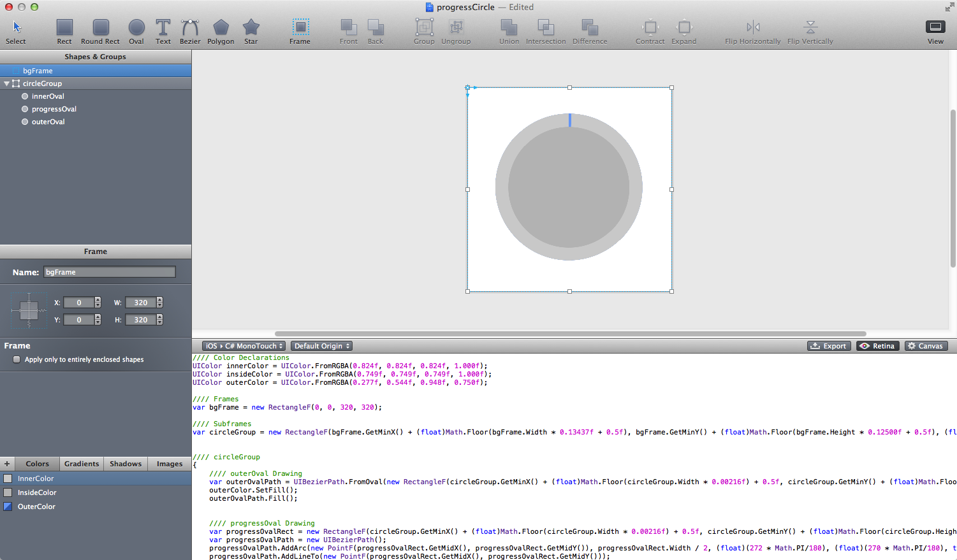Click the right-middle frame resize handle
Viewport: 957px width, 560px height.
671,189
